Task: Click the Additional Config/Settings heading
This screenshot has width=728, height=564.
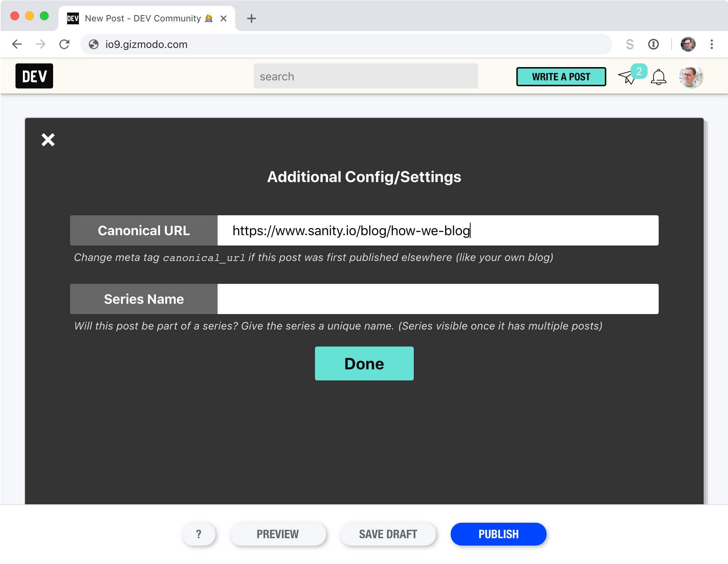Action: 364,177
